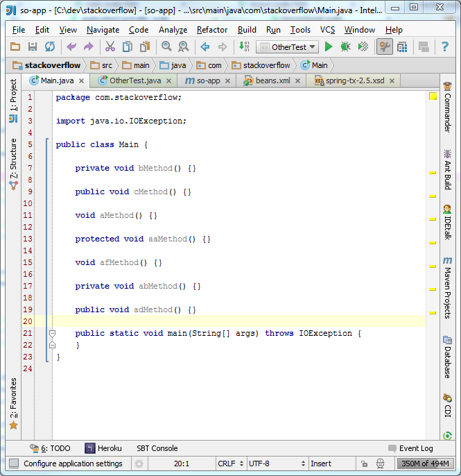The height and width of the screenshot is (476, 461).
Task: Open the Heroku tool window
Action: (103, 448)
